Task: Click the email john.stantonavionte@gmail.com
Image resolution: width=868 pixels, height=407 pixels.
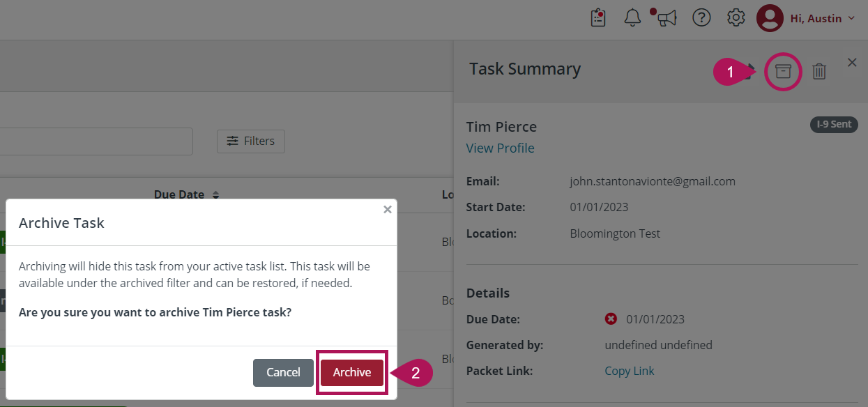Action: (653, 181)
